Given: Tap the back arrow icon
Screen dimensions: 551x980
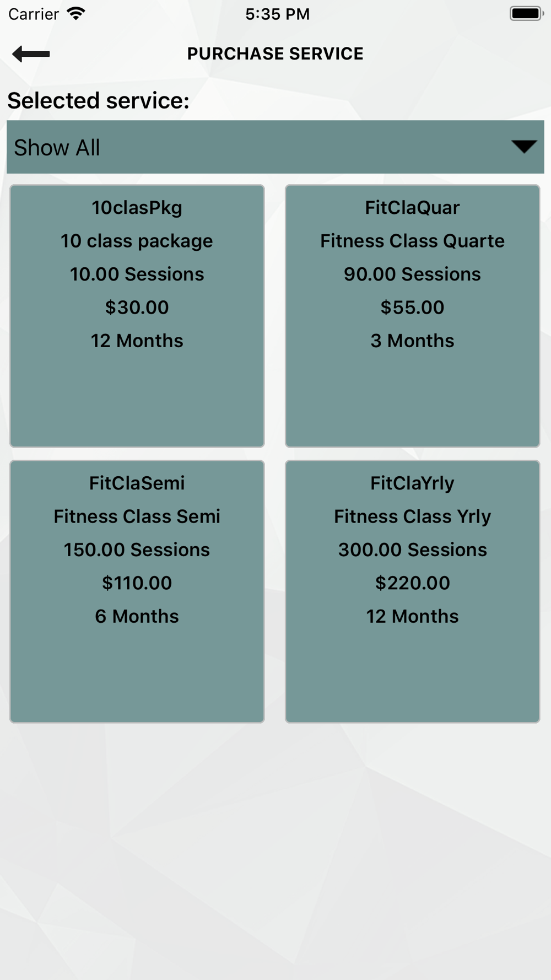Looking at the screenshot, I should [31, 53].
